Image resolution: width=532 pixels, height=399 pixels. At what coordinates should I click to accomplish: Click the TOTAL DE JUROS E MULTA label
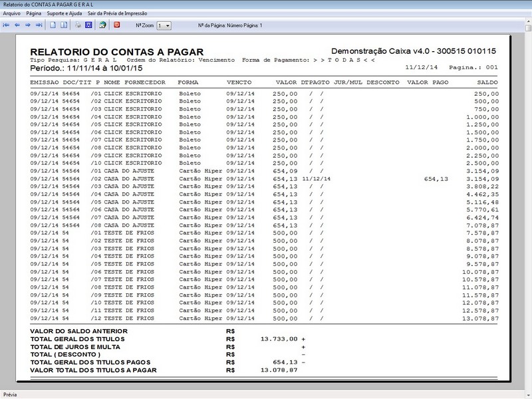75,347
